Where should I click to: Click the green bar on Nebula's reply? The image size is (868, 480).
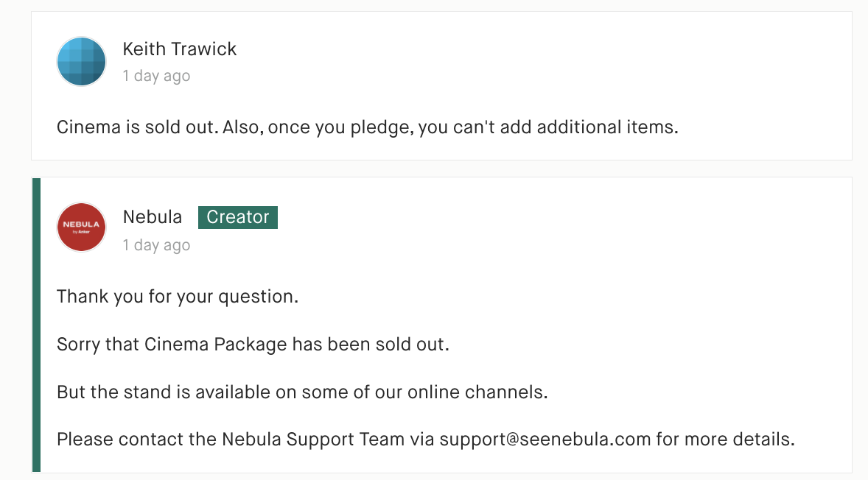37,325
